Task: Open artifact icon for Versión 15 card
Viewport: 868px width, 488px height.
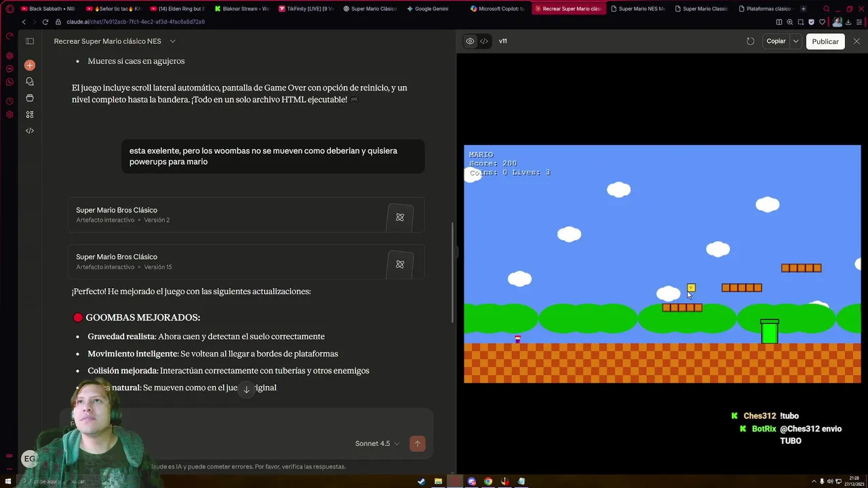Action: (399, 264)
